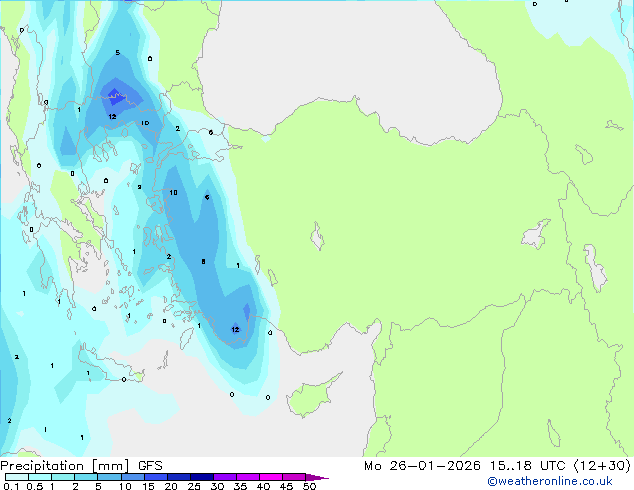The width and height of the screenshot is (634, 490).
Task: Pick the 10–15 mm legend swatch
Action: pyautogui.click(x=133, y=477)
